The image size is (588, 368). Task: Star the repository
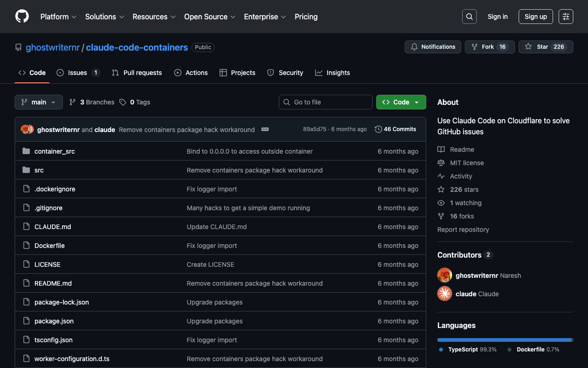point(545,47)
